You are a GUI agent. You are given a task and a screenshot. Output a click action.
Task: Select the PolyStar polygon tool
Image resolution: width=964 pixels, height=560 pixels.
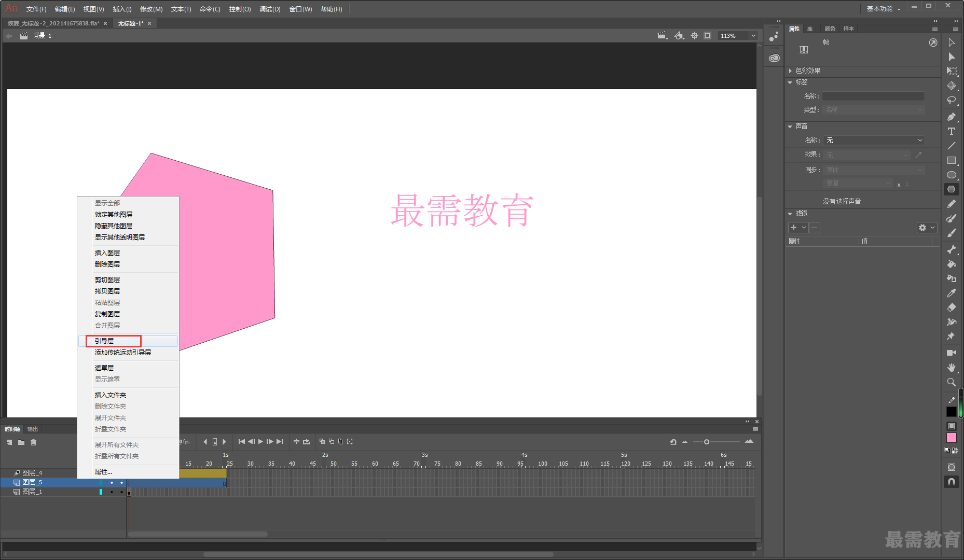pyautogui.click(x=952, y=189)
